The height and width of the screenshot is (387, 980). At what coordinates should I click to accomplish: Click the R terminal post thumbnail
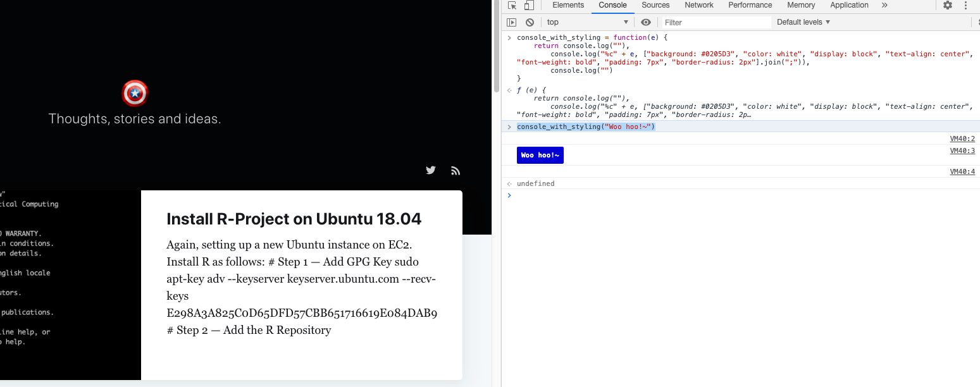[x=70, y=285]
